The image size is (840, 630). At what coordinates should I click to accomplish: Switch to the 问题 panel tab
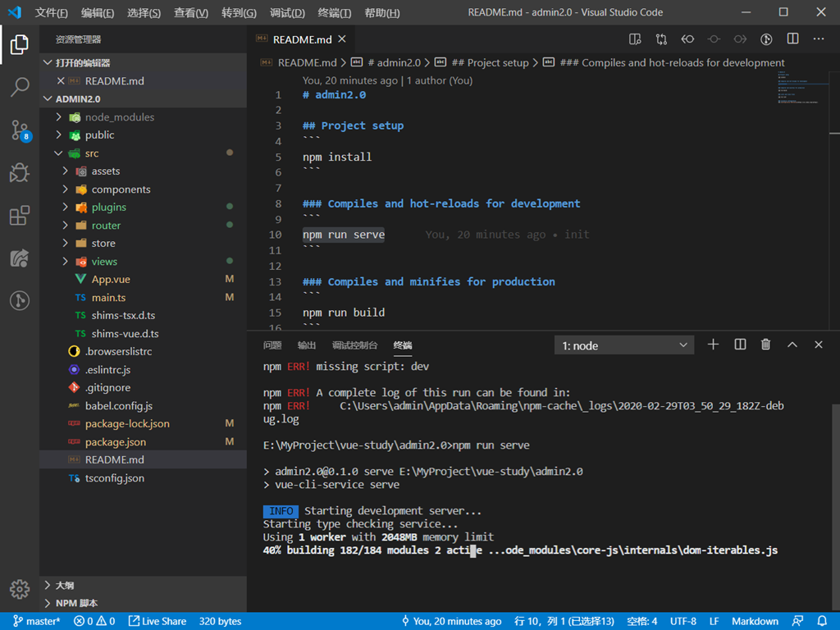click(x=272, y=345)
